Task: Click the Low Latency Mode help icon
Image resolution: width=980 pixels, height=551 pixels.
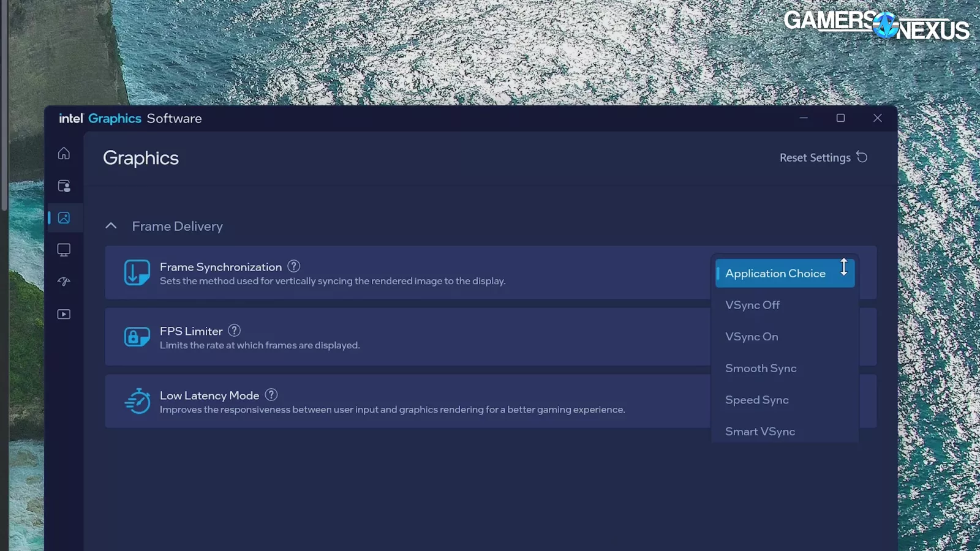Action: (271, 395)
